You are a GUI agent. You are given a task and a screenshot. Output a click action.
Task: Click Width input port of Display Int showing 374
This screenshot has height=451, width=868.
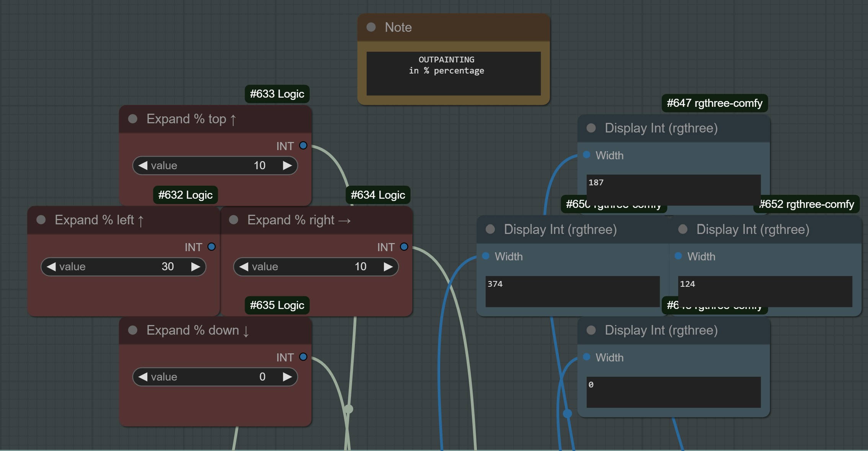486,256
